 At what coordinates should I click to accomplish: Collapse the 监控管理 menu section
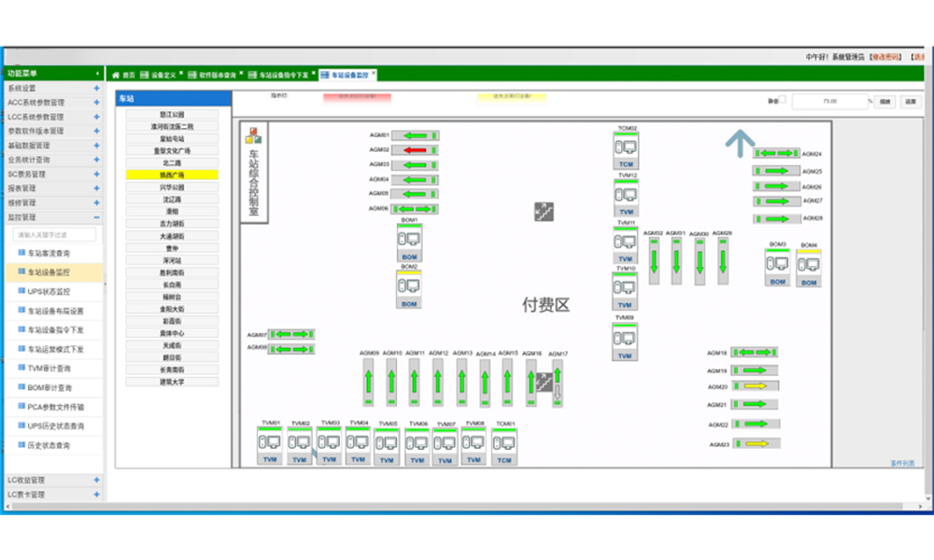tap(96, 217)
